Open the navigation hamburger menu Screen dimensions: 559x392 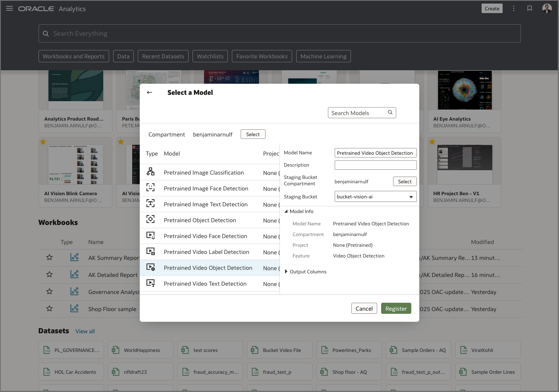coord(9,8)
